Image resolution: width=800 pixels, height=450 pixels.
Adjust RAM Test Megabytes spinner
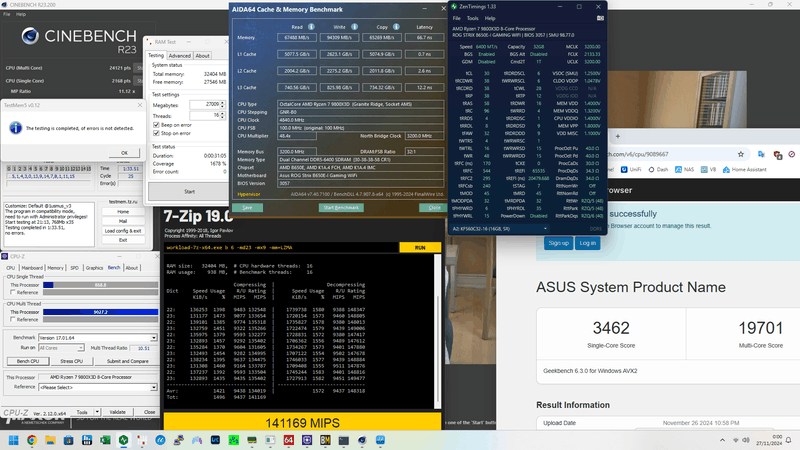click(222, 104)
